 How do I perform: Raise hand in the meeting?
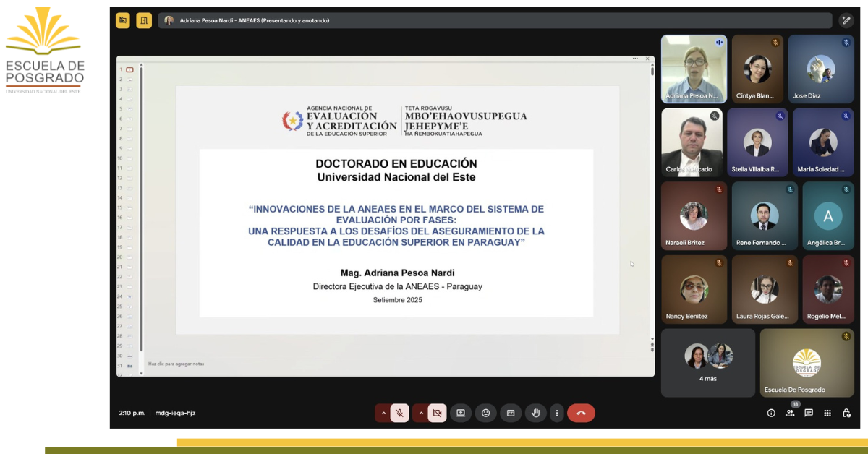[x=535, y=413]
